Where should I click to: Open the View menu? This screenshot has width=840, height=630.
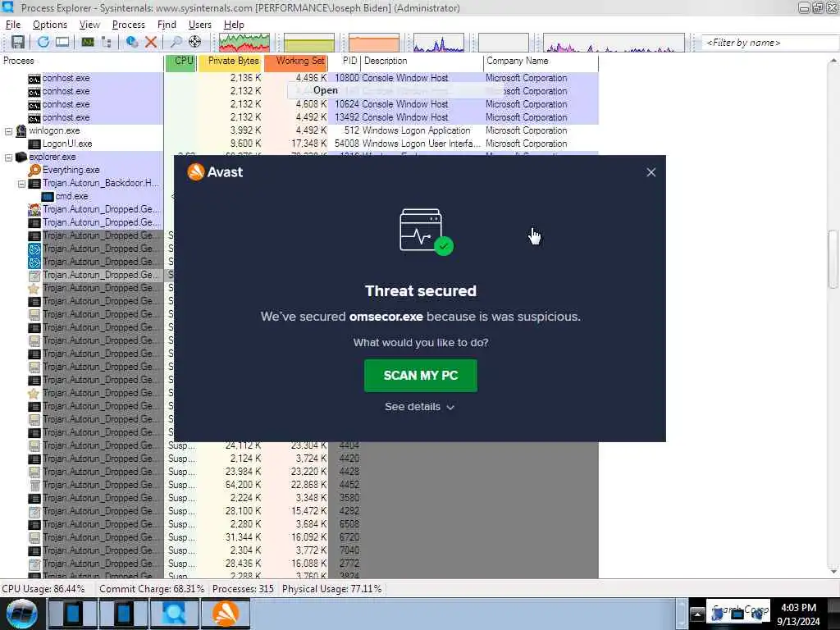click(x=89, y=25)
